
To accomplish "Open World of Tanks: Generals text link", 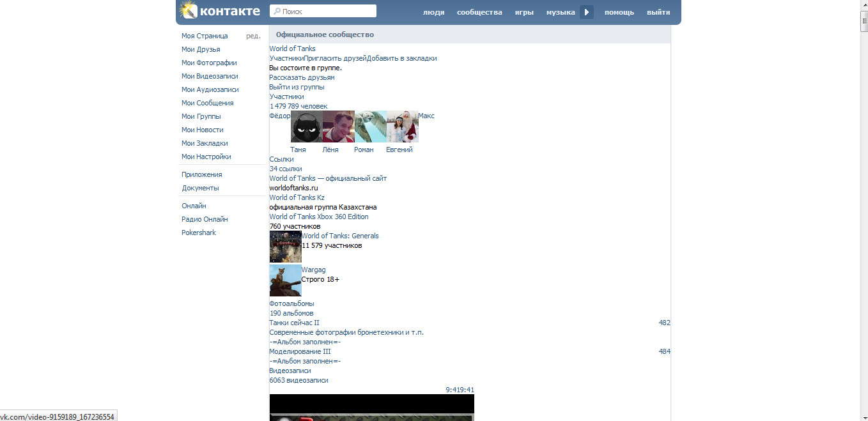I will [340, 236].
